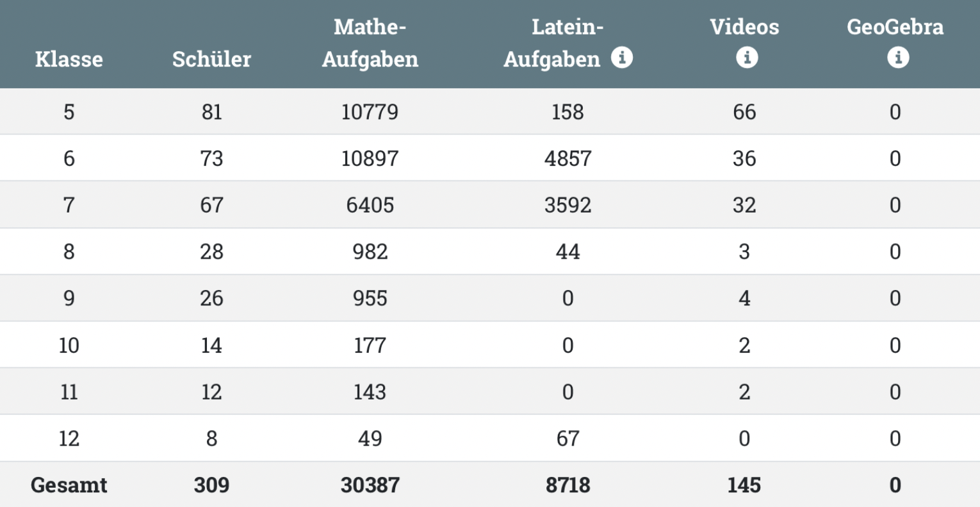The image size is (980, 507).
Task: Click the Videos value 66
Action: coord(744,112)
